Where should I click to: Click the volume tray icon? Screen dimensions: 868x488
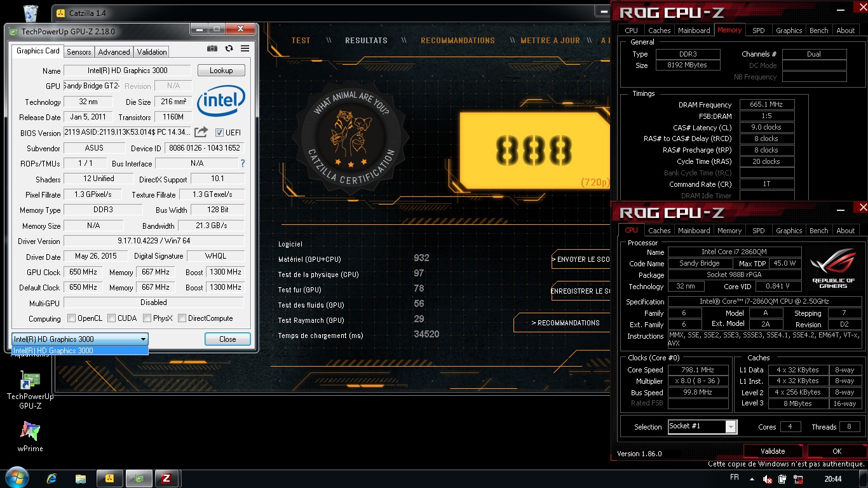pyautogui.click(x=768, y=479)
